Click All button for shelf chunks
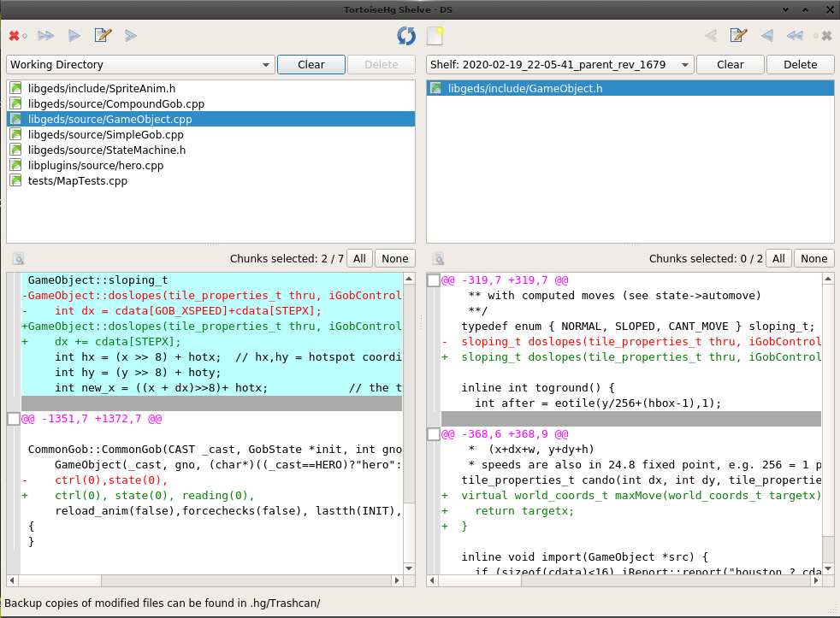 (778, 259)
